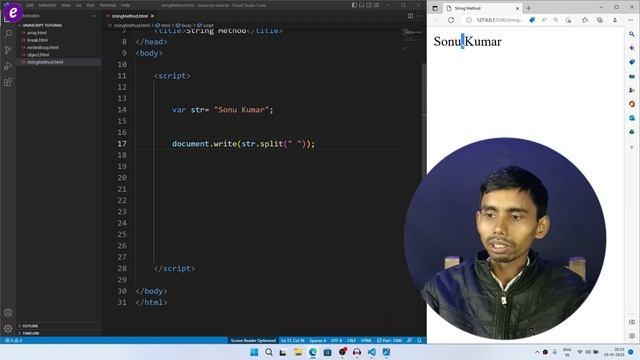Click the Live Server Port: 5500 status item
The height and width of the screenshot is (360, 640).
(389, 340)
